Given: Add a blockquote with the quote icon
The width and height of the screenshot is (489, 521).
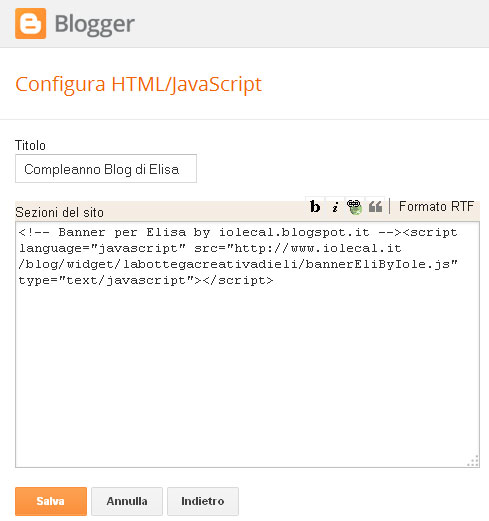Looking at the screenshot, I should pyautogui.click(x=375, y=207).
